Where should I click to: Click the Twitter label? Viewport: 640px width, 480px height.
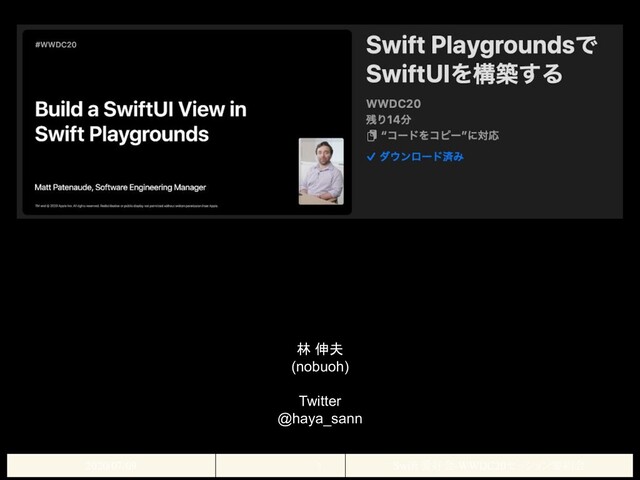coord(320,401)
